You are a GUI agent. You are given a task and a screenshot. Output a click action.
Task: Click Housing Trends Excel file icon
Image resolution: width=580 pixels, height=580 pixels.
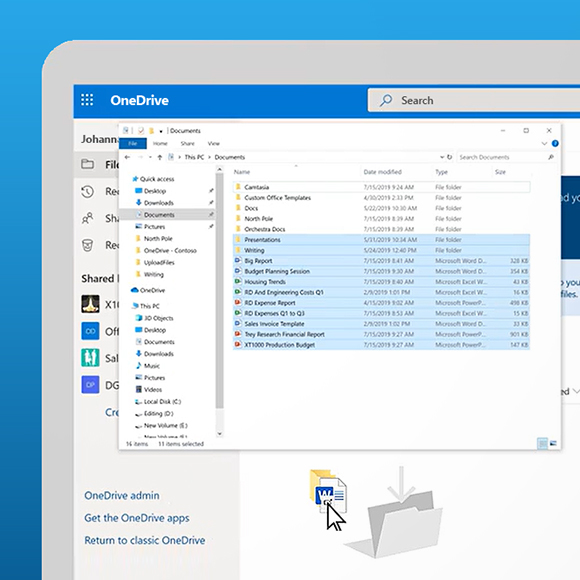click(x=238, y=281)
